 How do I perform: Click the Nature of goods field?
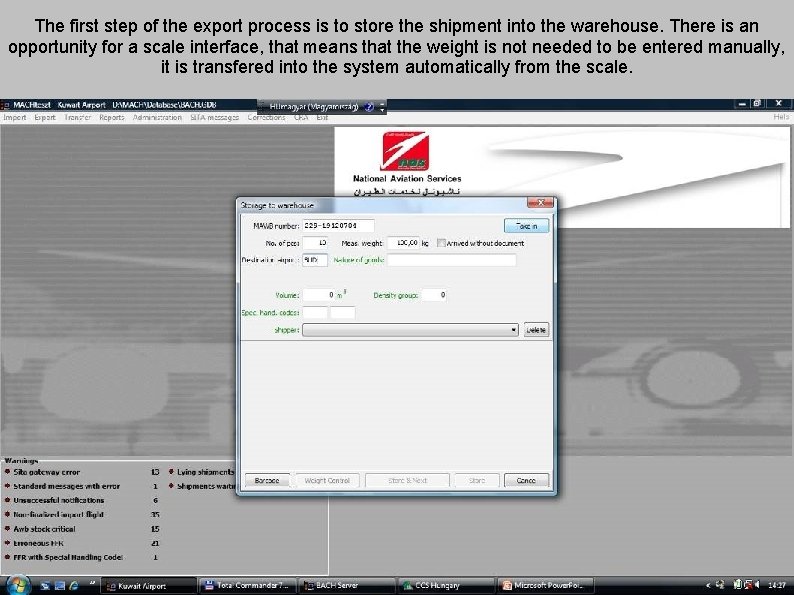(452, 260)
